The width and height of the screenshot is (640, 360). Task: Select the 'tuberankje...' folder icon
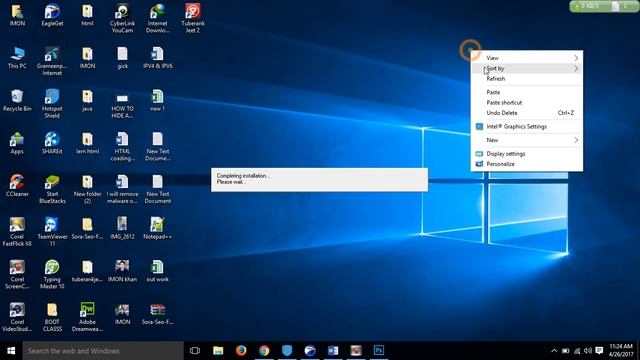pos(87,271)
